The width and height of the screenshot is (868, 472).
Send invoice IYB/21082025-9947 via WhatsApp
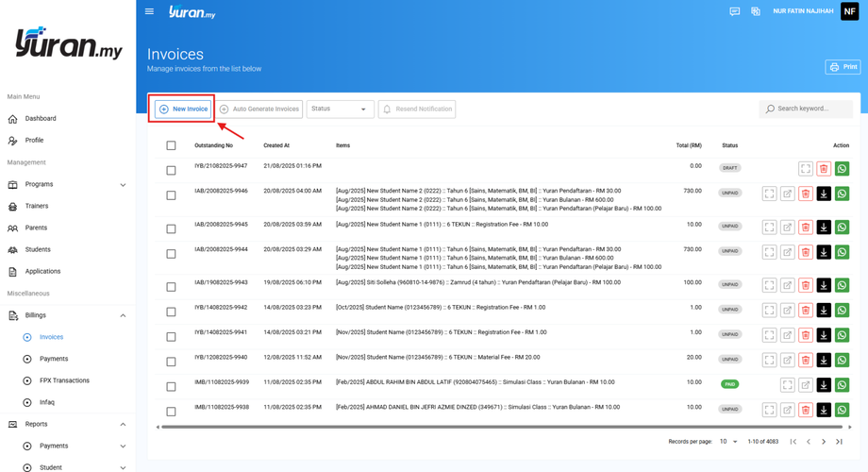click(x=842, y=168)
